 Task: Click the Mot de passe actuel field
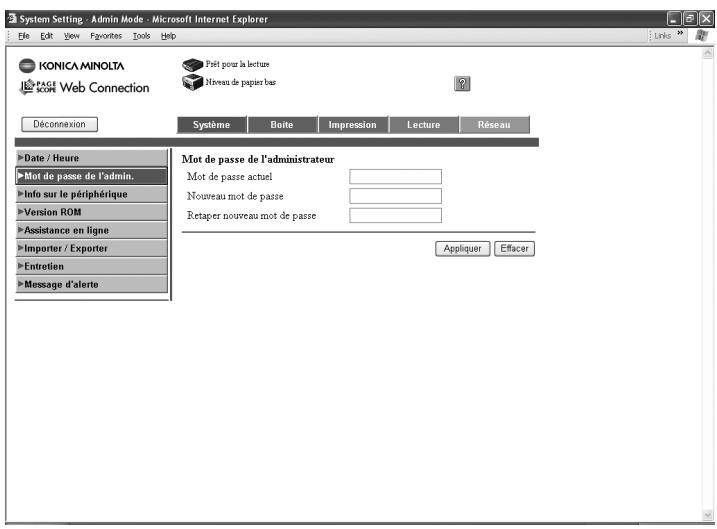[x=396, y=176]
